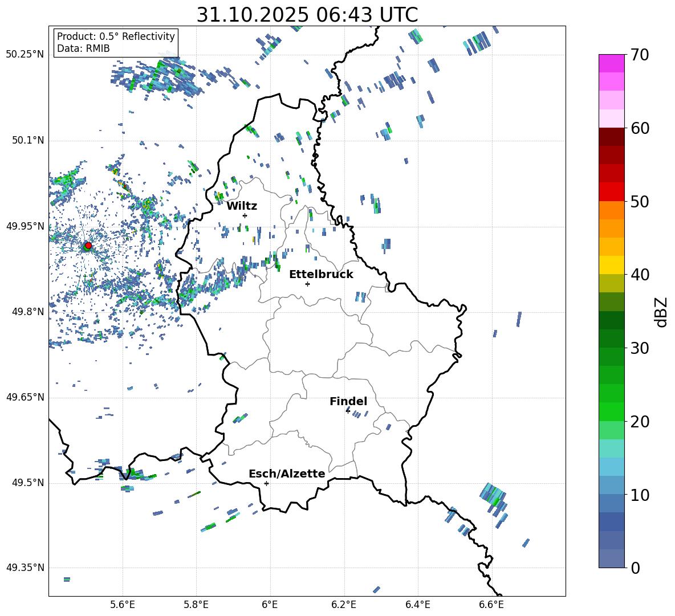Screen dimensions: 675x616
Task: Click the magenta swatch at top of colorbar
Action: 612,63
